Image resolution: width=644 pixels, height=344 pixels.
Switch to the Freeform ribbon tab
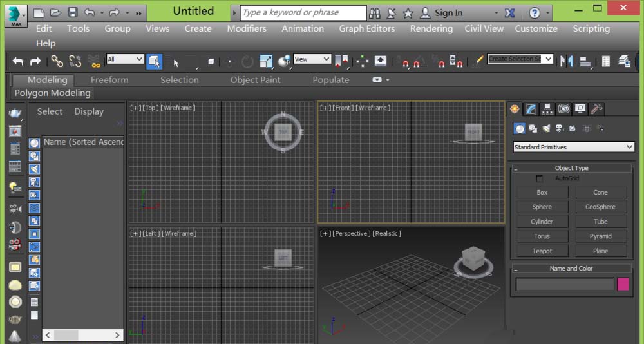(x=109, y=80)
